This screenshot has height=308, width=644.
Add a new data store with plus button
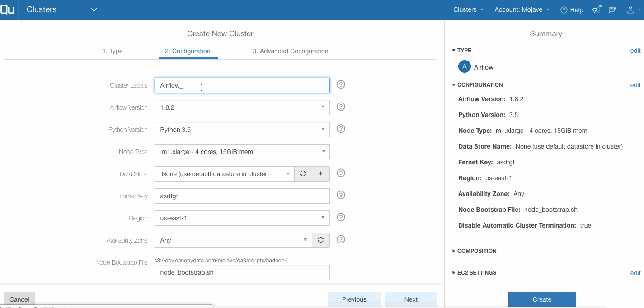pos(321,174)
